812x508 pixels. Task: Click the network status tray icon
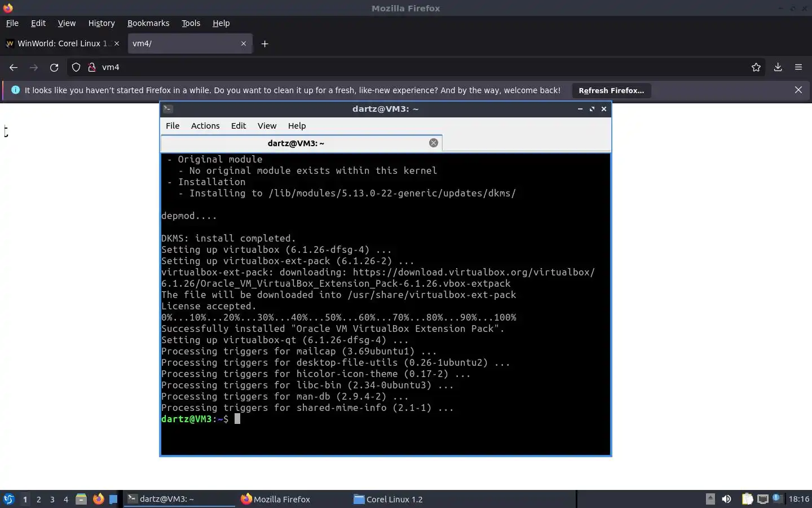pos(762,499)
